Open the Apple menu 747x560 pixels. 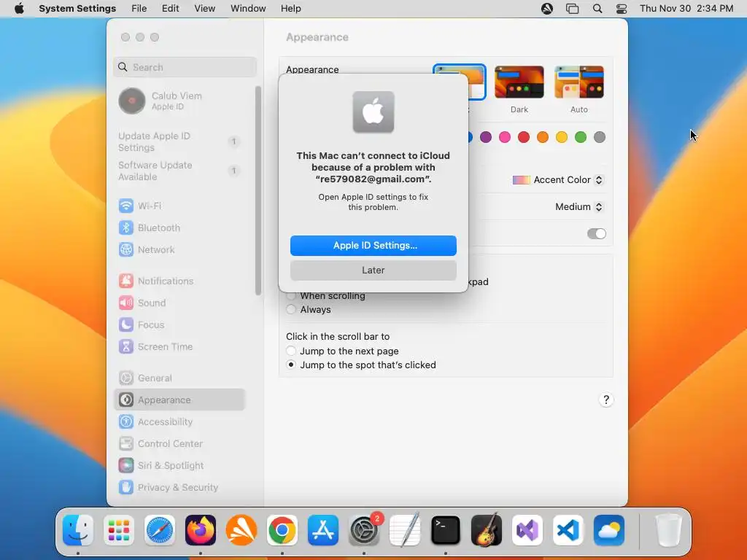(19, 9)
